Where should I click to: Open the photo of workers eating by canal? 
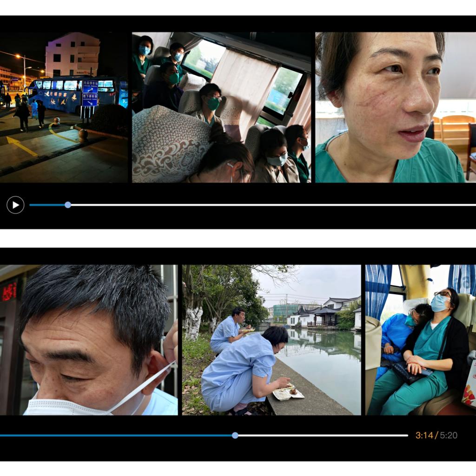(271, 339)
